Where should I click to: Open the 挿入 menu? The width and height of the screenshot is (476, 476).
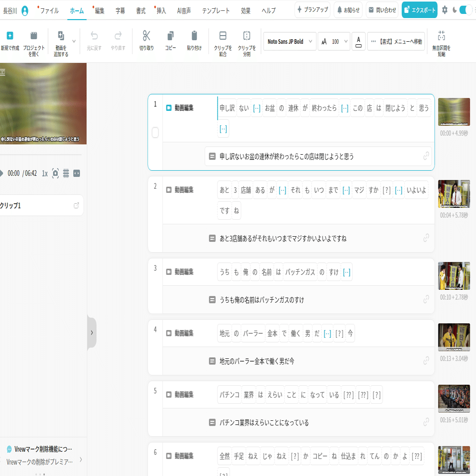pos(161,11)
